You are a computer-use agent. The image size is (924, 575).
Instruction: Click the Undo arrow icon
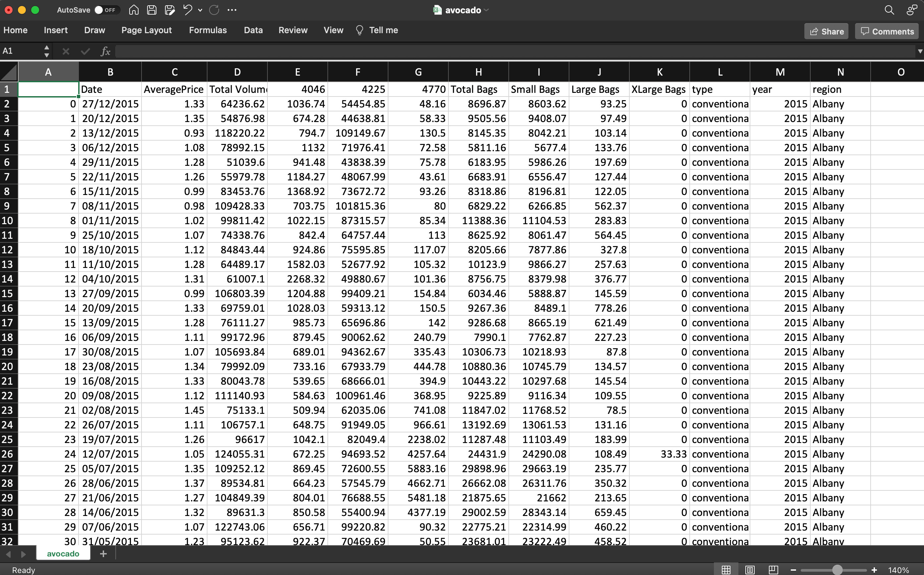tap(187, 10)
